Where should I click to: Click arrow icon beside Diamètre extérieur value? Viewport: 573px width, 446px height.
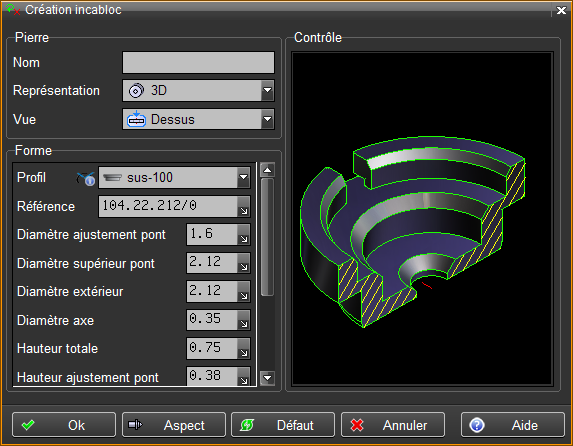243,292
